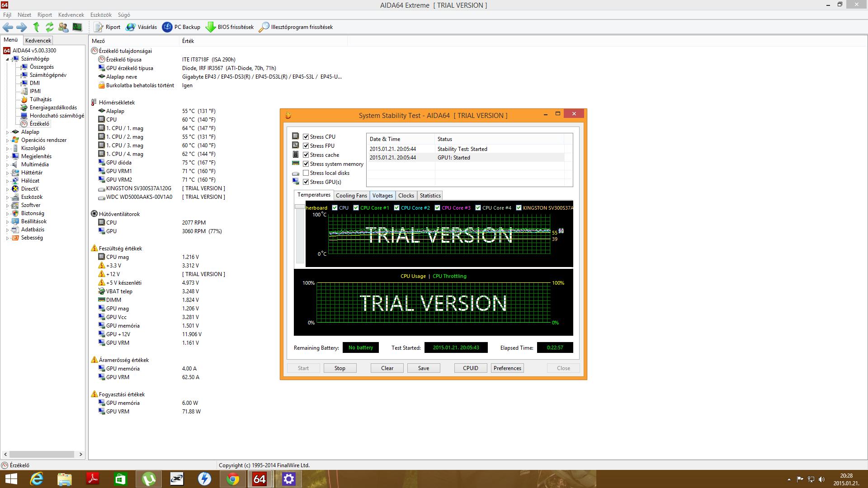Select Összegzés in the tree
Image resolution: width=868 pixels, height=488 pixels.
click(x=42, y=67)
